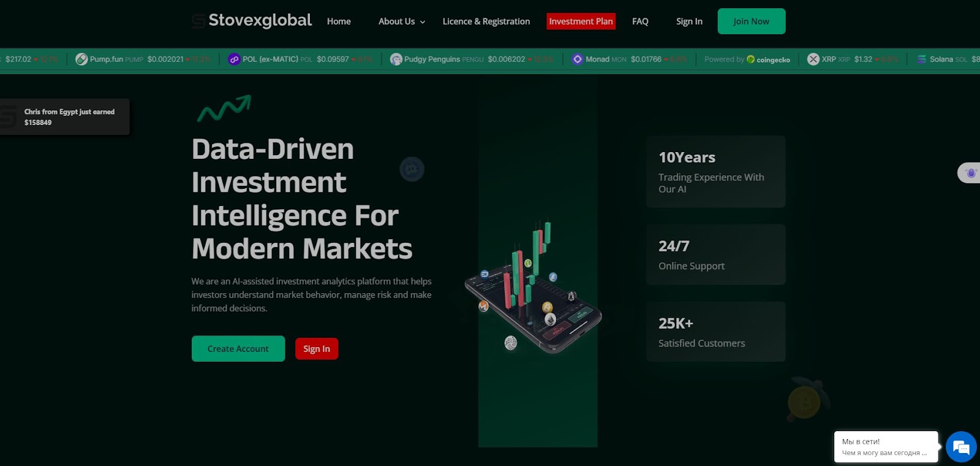Viewport: 980px width, 466px height.
Task: Click the purple floating widget on right edge
Action: [x=970, y=173]
